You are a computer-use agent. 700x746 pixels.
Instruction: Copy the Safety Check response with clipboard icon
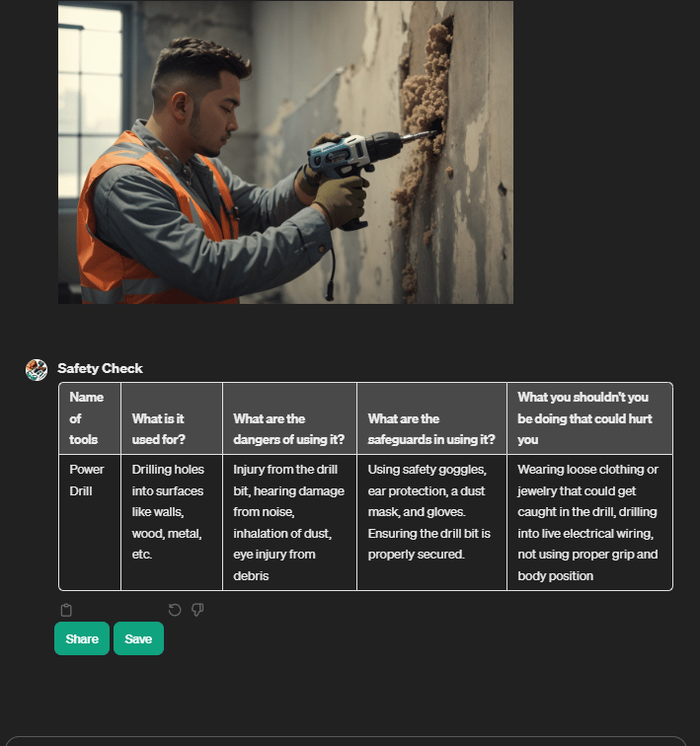click(x=66, y=610)
